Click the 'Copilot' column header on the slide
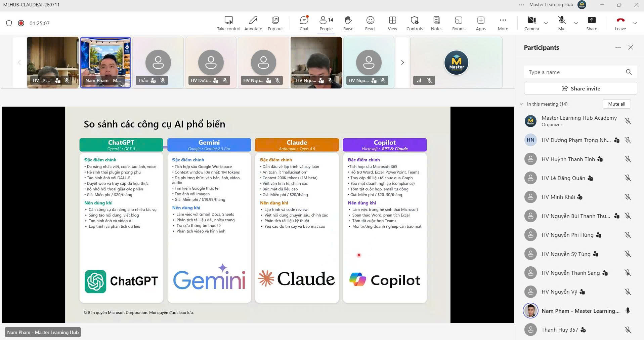This screenshot has height=340, width=644. click(385, 145)
